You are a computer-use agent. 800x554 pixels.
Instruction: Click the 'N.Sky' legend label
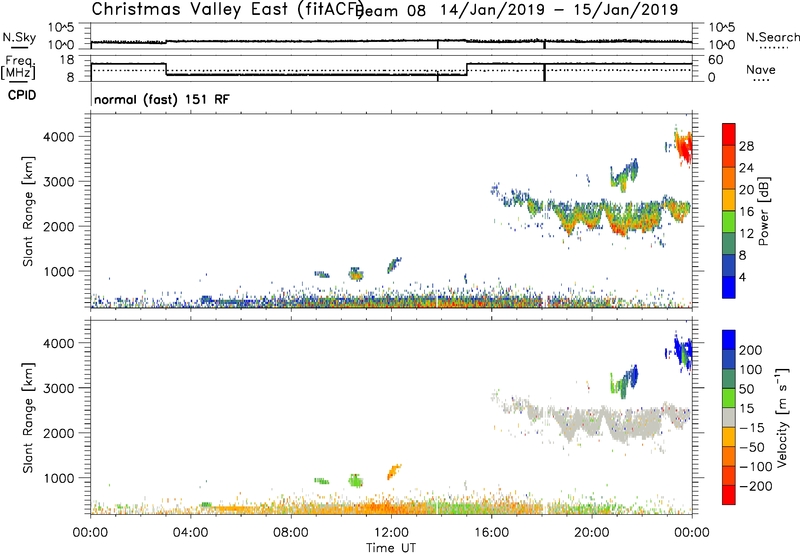[19, 37]
